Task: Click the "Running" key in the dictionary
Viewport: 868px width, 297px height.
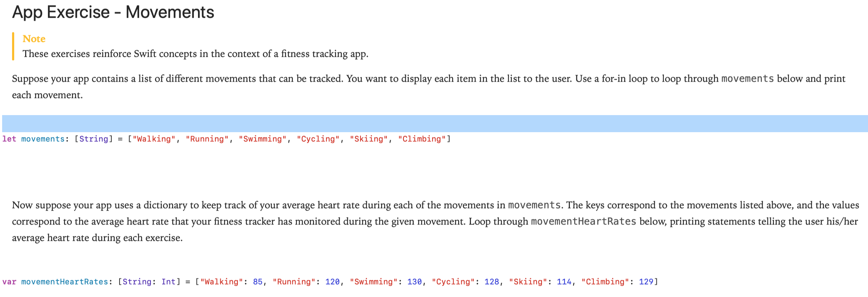Action: [294, 282]
